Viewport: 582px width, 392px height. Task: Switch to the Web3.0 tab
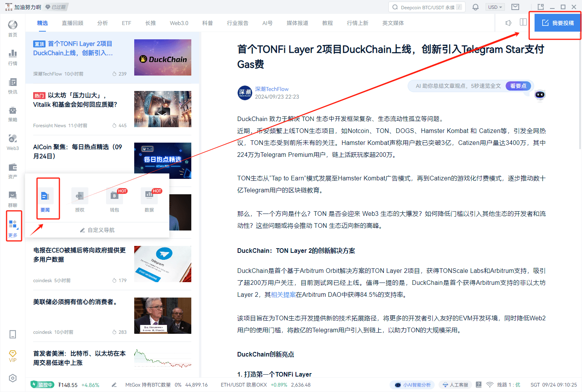click(179, 23)
